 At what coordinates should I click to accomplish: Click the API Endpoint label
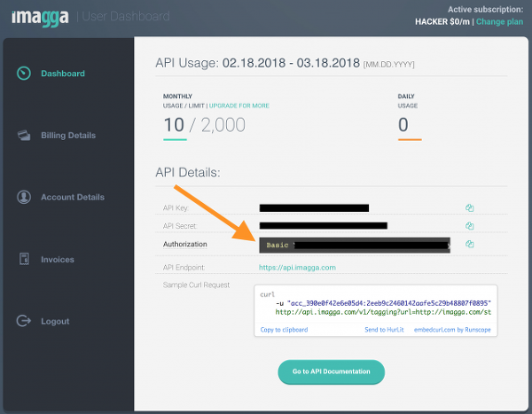pos(184,268)
